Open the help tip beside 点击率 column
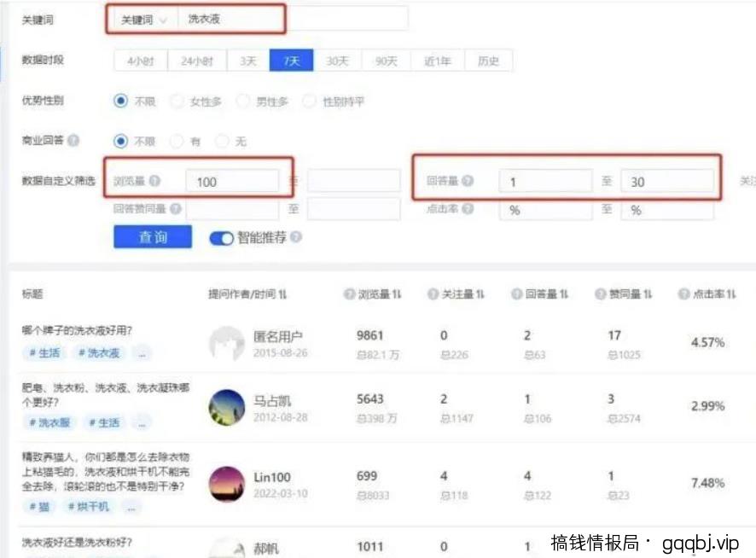This screenshot has width=756, height=558. 684,294
